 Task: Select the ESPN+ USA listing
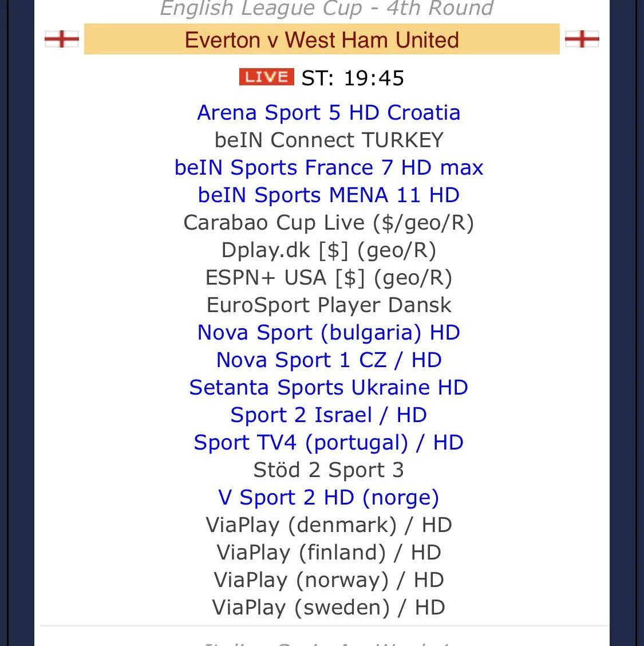pos(329,278)
